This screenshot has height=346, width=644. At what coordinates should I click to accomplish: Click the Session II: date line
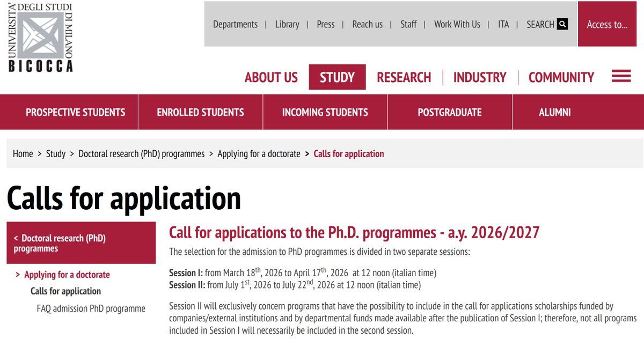pos(295,284)
